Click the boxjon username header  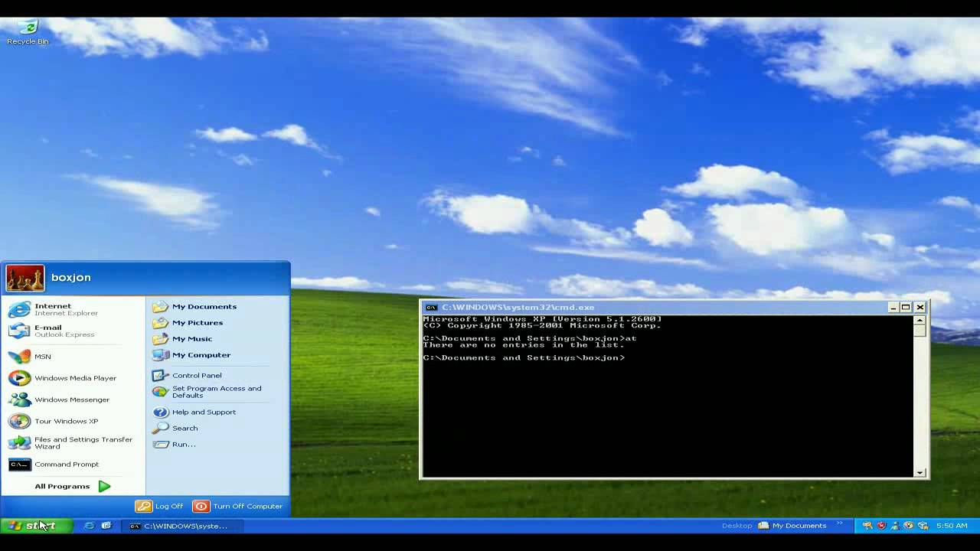click(x=71, y=278)
